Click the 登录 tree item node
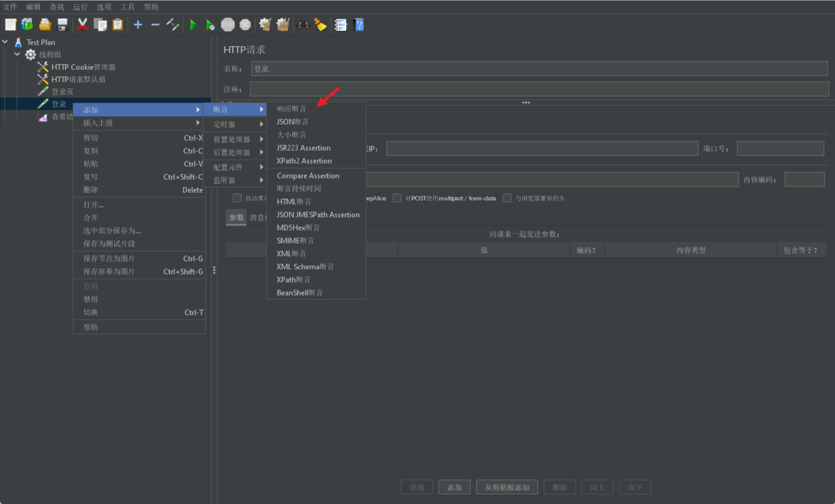 [57, 104]
